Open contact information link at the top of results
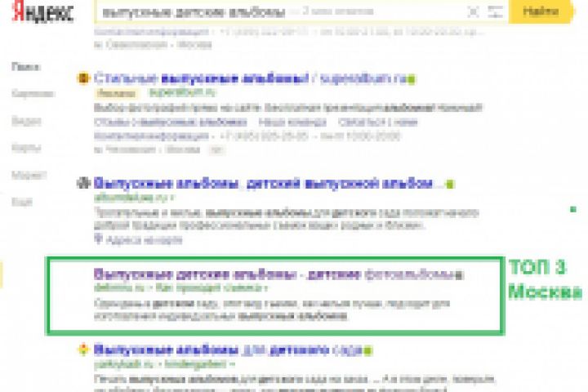Screen dimensions: 588x392 [x=151, y=32]
